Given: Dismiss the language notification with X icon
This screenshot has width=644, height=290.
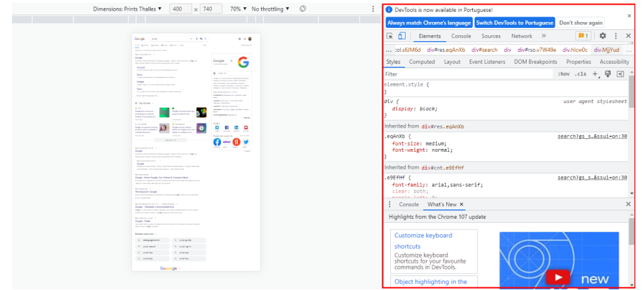Looking at the screenshot, I should 629,15.
